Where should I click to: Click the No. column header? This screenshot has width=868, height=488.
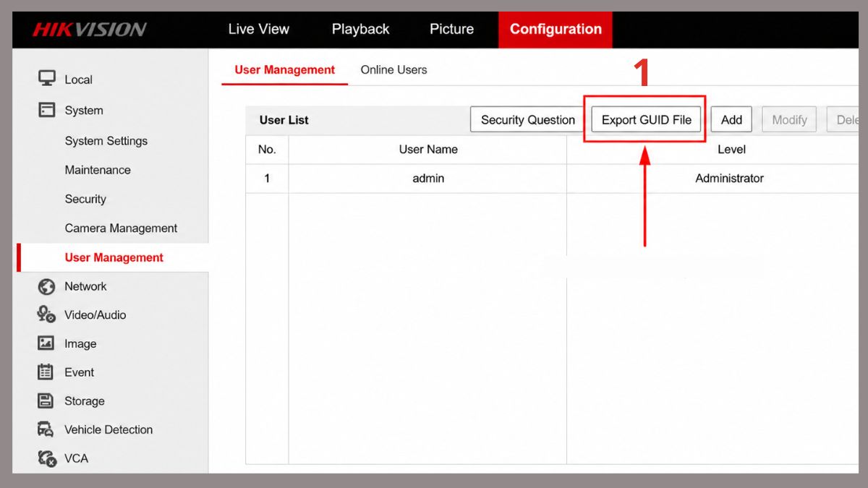[267, 149]
